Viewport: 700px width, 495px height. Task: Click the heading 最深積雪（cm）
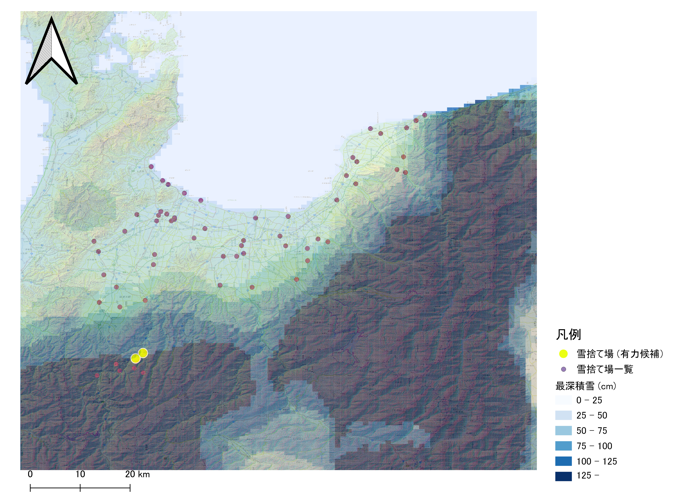pyautogui.click(x=586, y=386)
